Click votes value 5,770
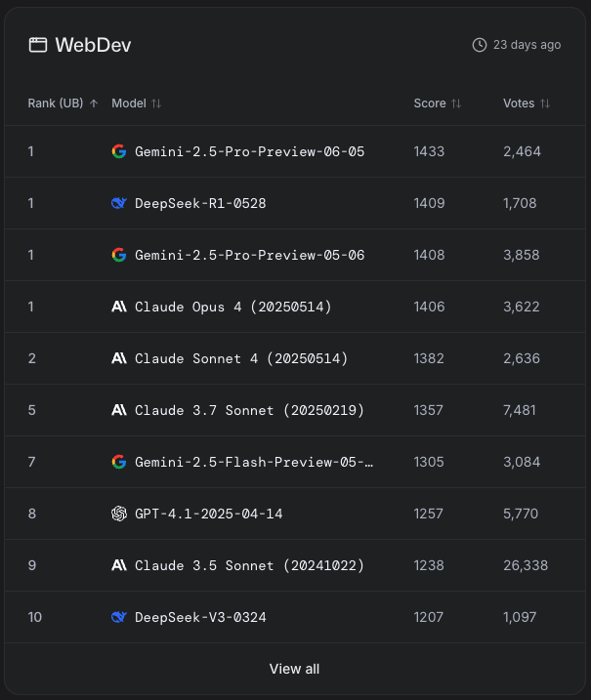 [x=521, y=514]
